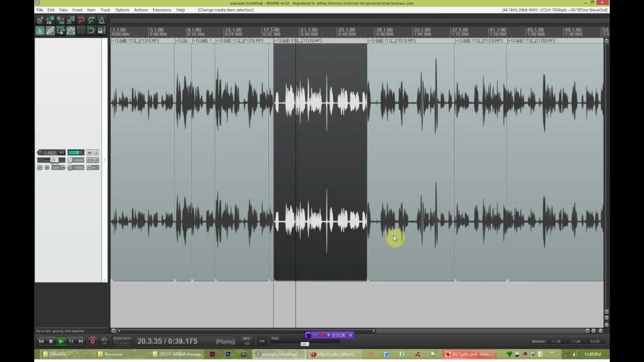
Task: Click the track input selector
Action: 58,167
